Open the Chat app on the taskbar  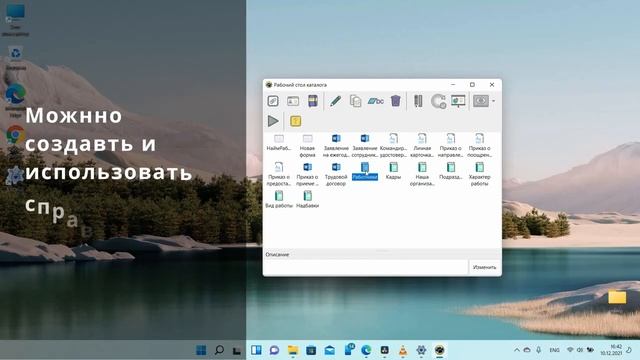coord(274,350)
